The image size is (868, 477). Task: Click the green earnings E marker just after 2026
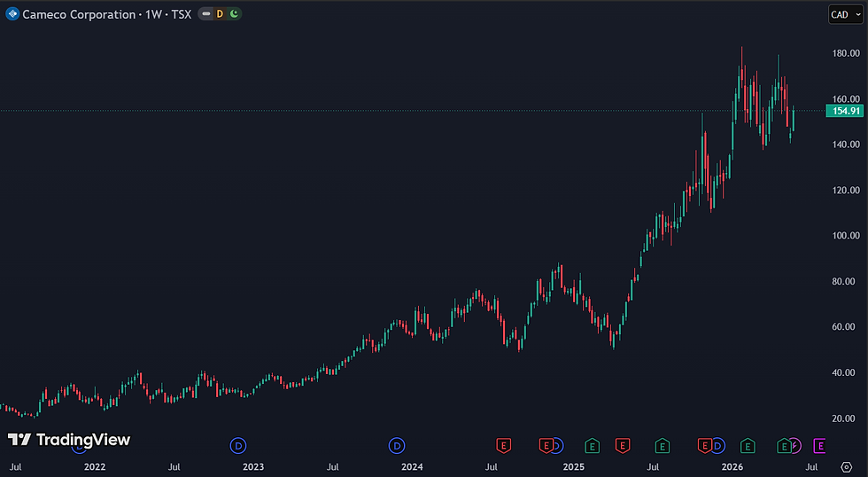point(748,445)
